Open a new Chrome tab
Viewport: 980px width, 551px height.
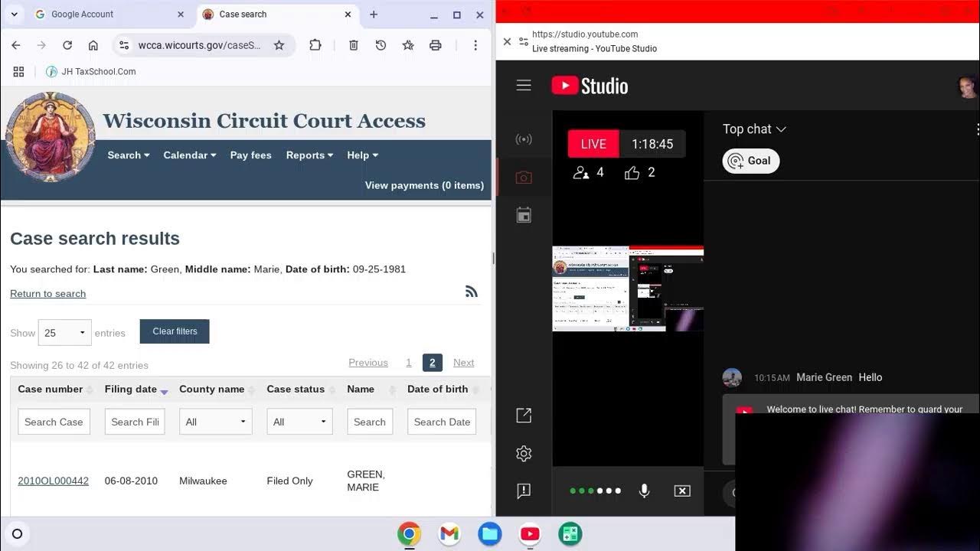point(374,15)
